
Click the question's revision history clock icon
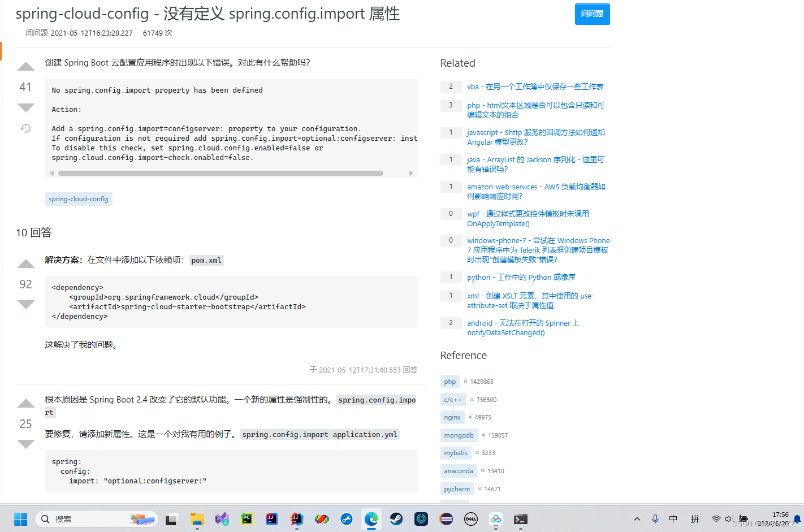(25, 128)
